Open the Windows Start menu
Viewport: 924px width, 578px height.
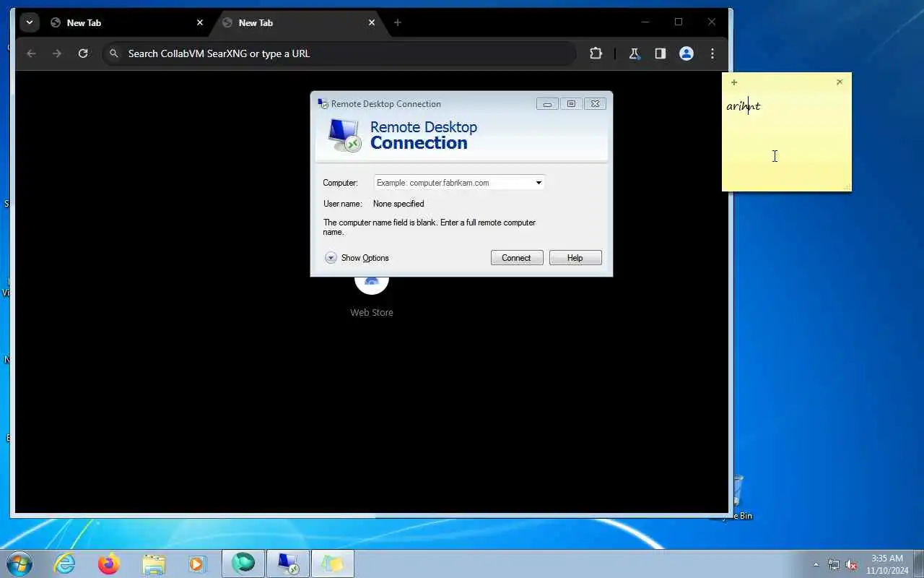pos(19,564)
